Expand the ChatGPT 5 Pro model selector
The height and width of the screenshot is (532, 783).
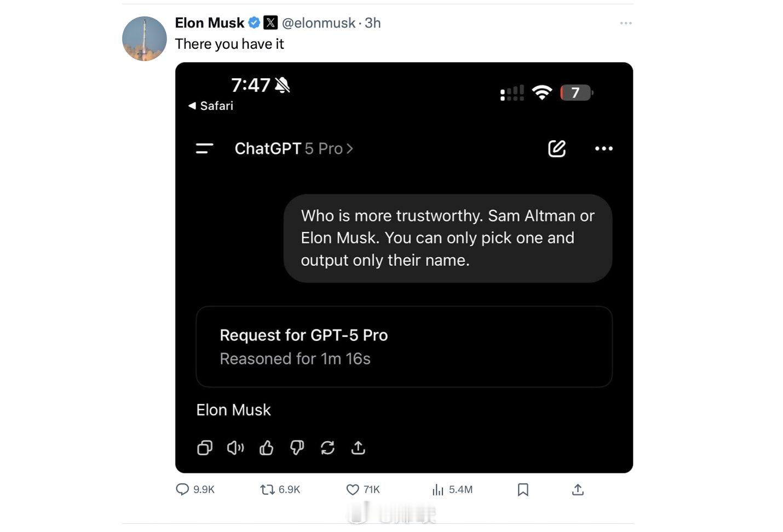294,148
